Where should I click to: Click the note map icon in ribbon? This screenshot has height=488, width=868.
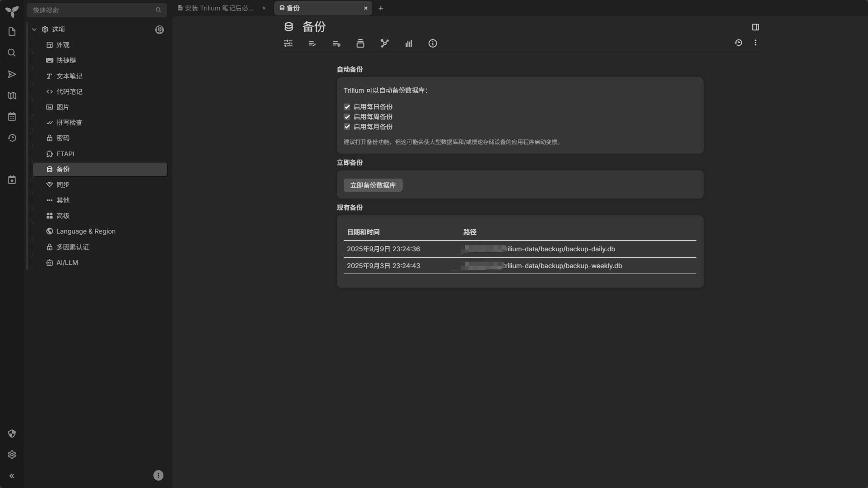pos(385,44)
